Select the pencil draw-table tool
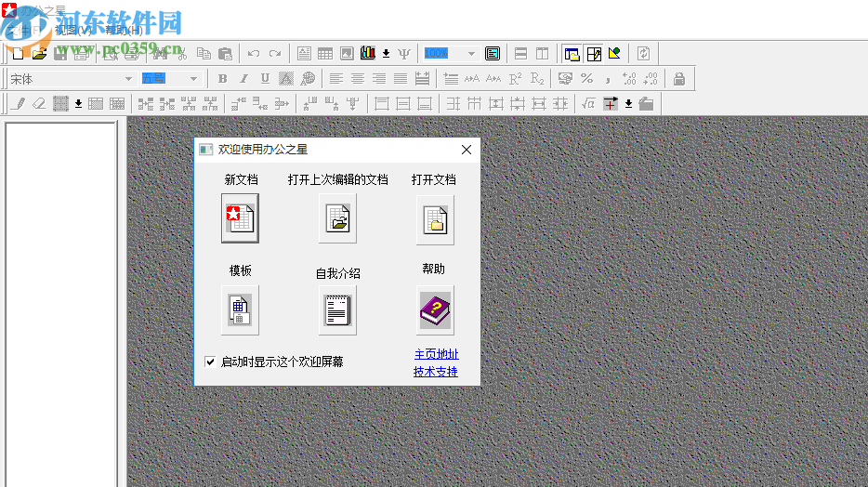This screenshot has height=487, width=868. [19, 103]
